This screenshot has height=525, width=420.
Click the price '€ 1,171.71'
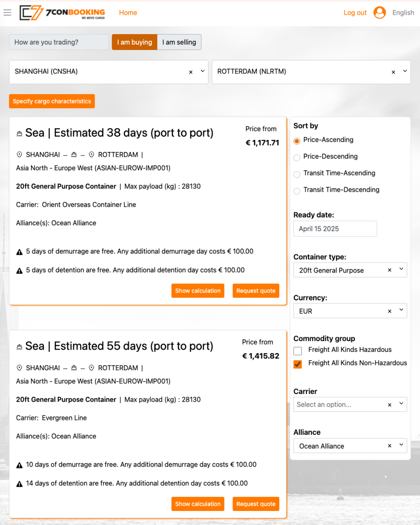coord(262,143)
